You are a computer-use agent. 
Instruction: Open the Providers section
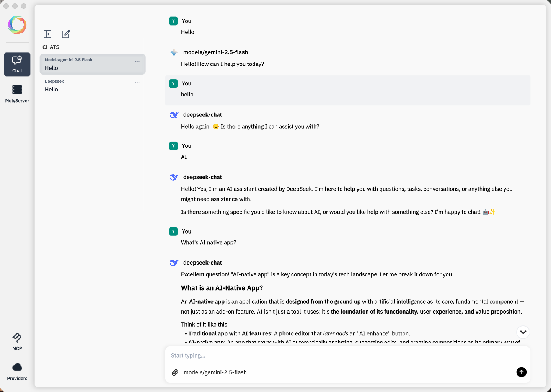point(17,371)
